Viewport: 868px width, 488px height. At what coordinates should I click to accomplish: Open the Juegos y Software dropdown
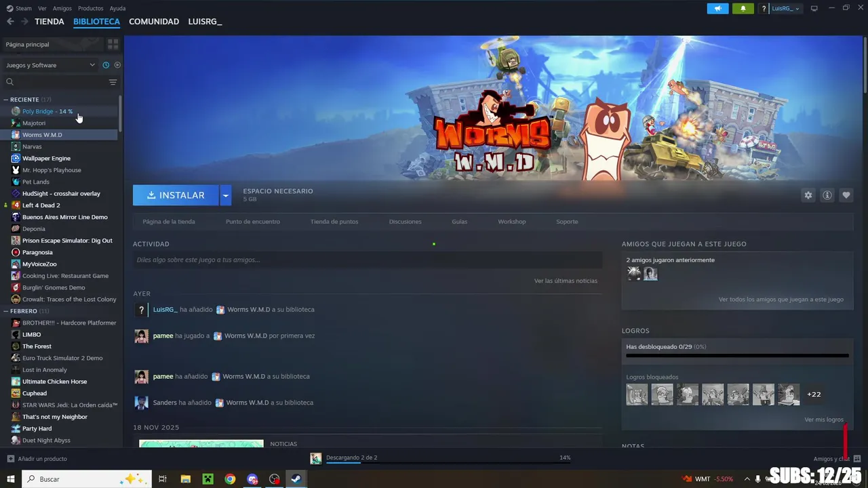point(51,65)
